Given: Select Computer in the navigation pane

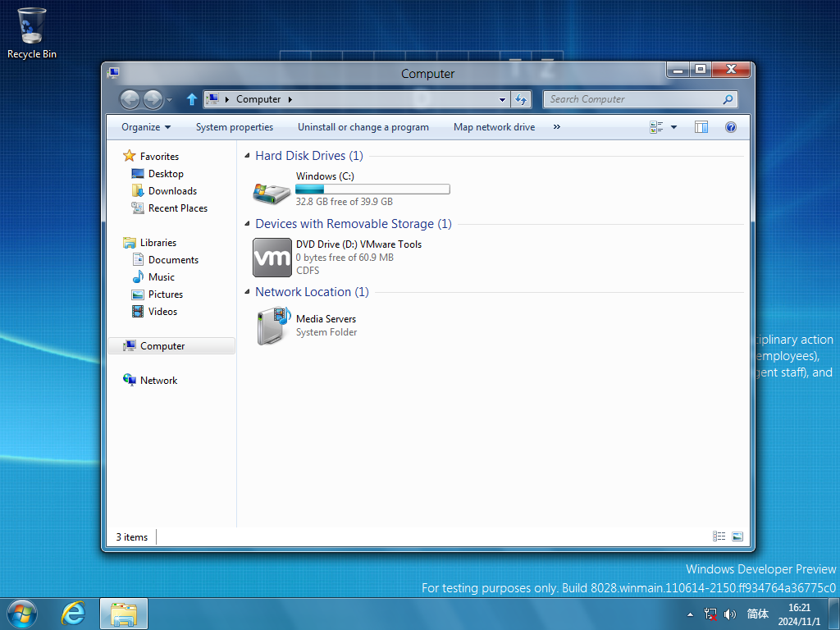Looking at the screenshot, I should click(x=171, y=346).
